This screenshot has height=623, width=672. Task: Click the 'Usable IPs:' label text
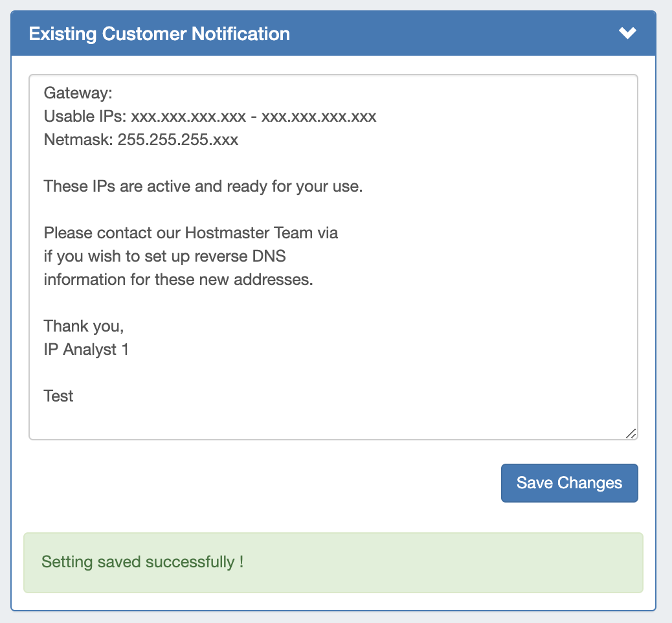84,117
